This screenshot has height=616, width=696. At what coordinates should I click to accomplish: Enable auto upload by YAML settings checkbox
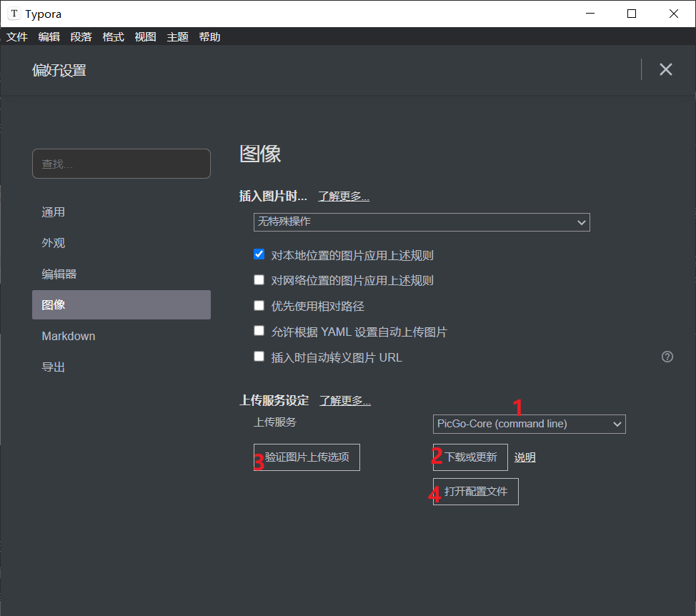(259, 331)
